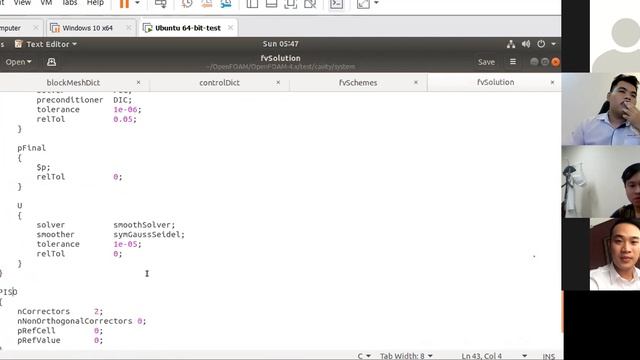This screenshot has height=360, width=640.
Task: Expand the system menu arrow
Action: point(553,44)
